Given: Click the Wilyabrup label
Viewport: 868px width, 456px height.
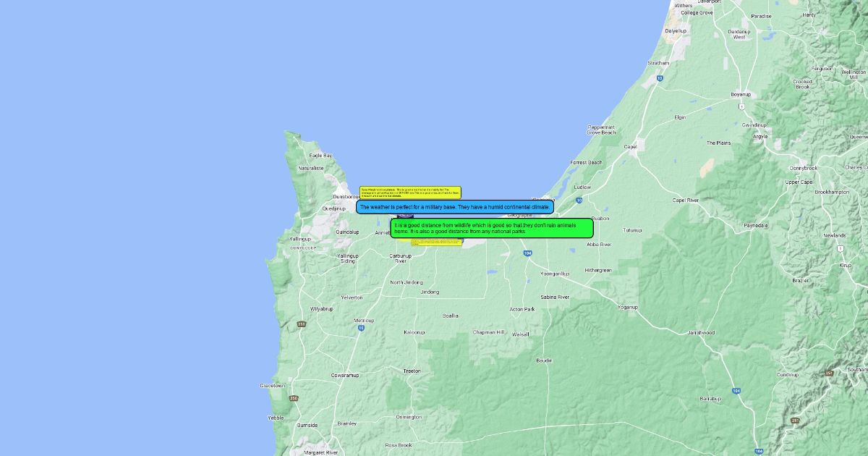Looking at the screenshot, I should (321, 308).
